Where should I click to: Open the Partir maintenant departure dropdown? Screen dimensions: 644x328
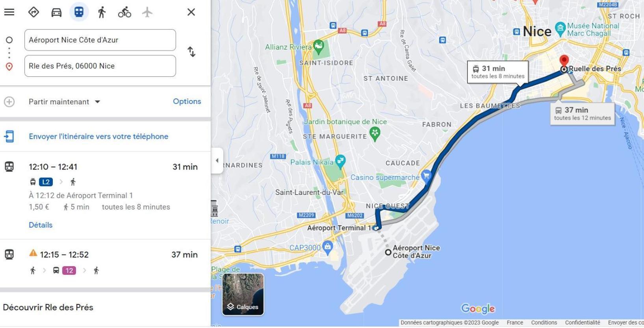[64, 102]
